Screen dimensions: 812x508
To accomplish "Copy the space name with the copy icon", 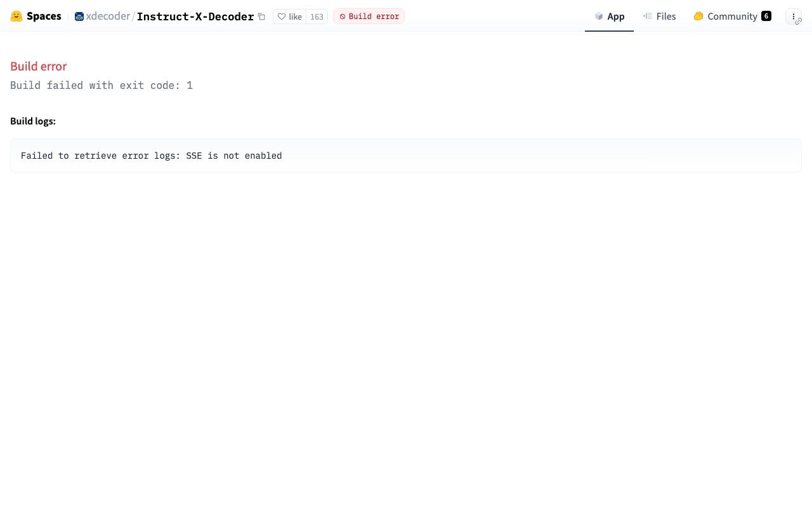I will point(261,17).
